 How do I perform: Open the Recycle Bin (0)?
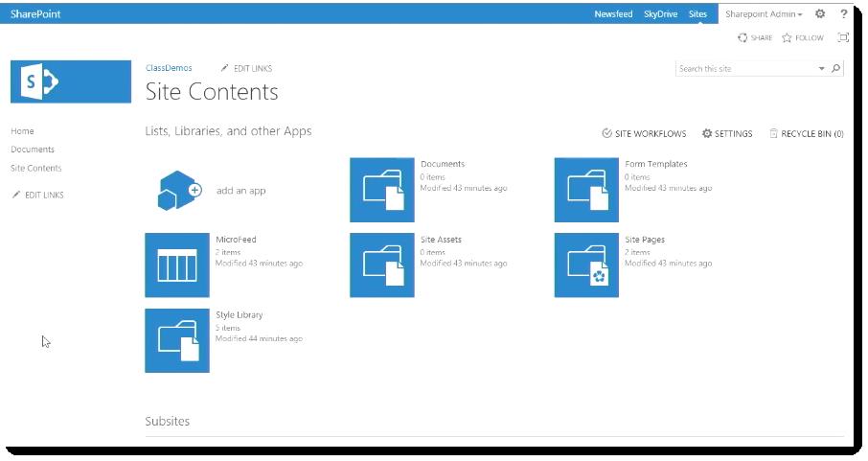[x=807, y=133]
